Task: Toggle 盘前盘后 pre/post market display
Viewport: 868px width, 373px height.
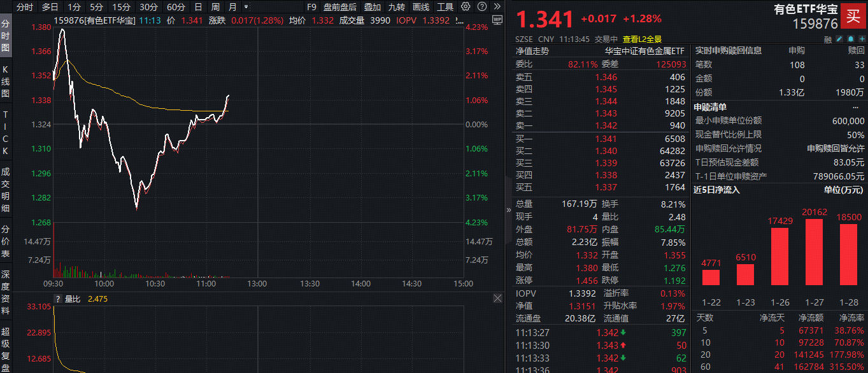Action: 341,7
